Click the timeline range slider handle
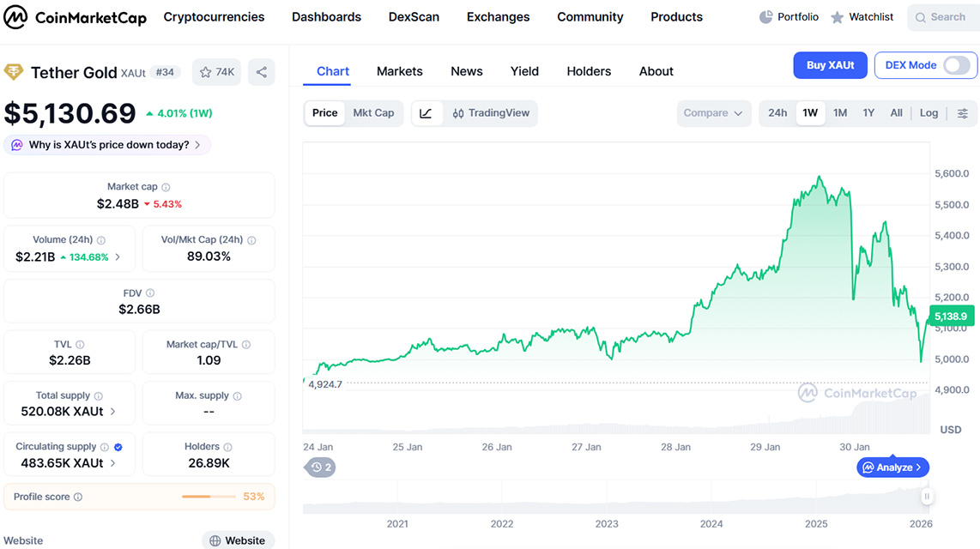Viewport: 980px width, 549px height. click(x=926, y=497)
